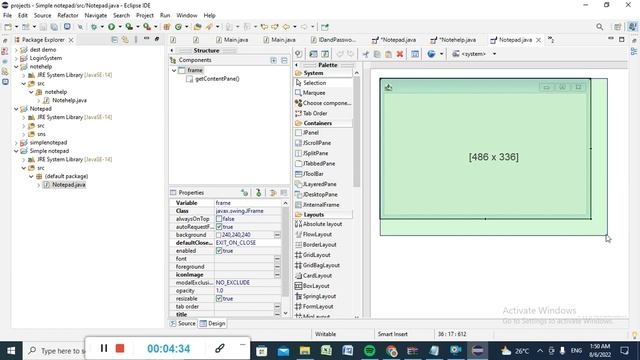Click the Cut scissors icon in designer toolbar
This screenshot has height=360, width=640.
click(365, 54)
